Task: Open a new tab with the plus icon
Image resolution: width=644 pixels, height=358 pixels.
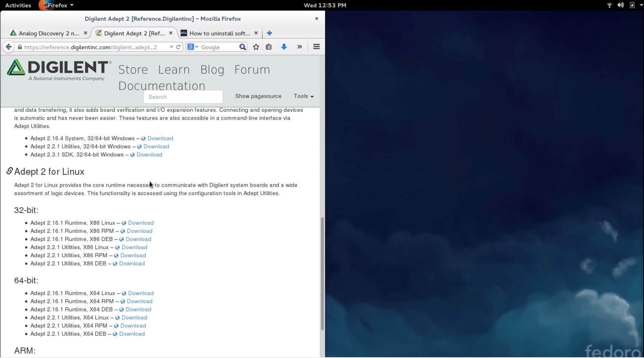Action: pos(269,33)
